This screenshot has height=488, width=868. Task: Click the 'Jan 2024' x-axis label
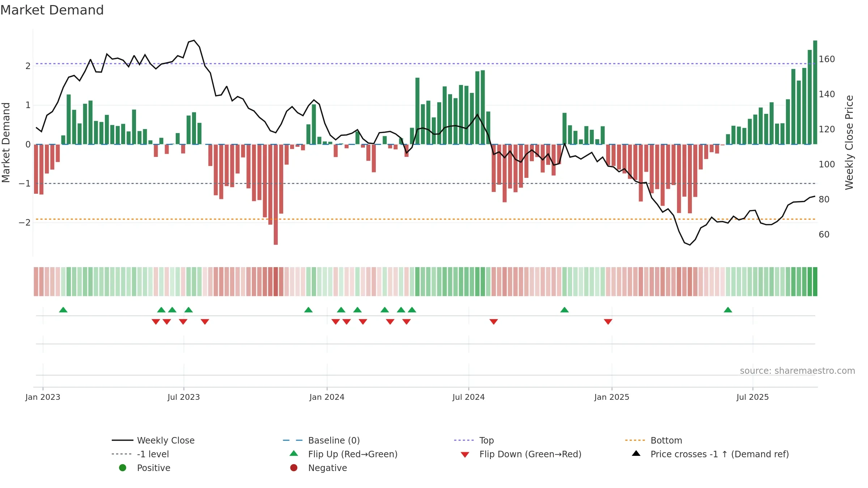[x=327, y=397]
